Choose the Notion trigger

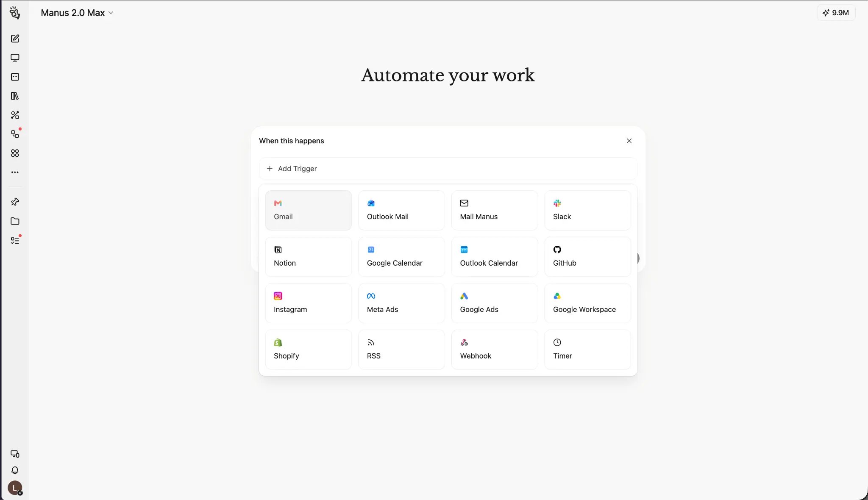pyautogui.click(x=309, y=257)
